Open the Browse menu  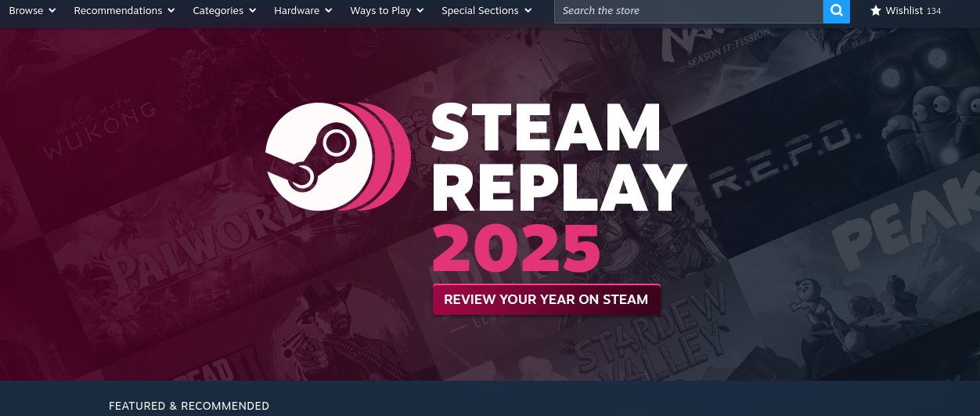point(32,11)
